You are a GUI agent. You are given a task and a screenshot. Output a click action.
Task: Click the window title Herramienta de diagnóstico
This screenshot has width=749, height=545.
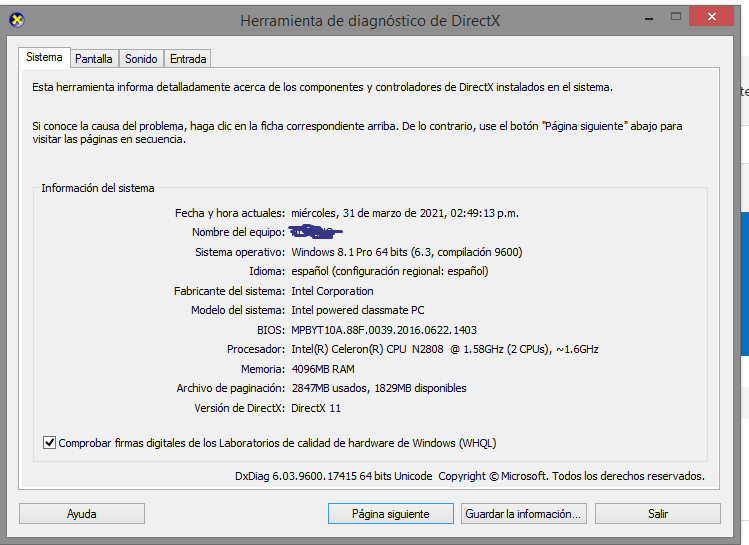click(370, 21)
